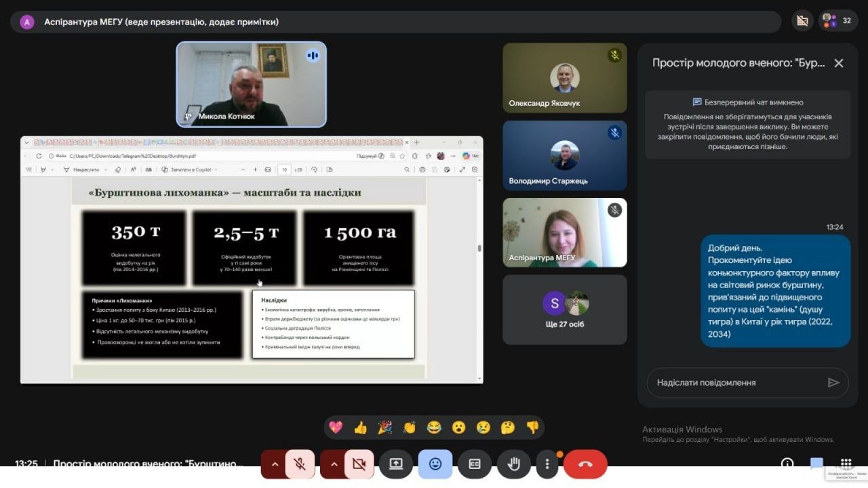The width and height of the screenshot is (868, 488).
Task: Raise your hand
Action: (513, 464)
